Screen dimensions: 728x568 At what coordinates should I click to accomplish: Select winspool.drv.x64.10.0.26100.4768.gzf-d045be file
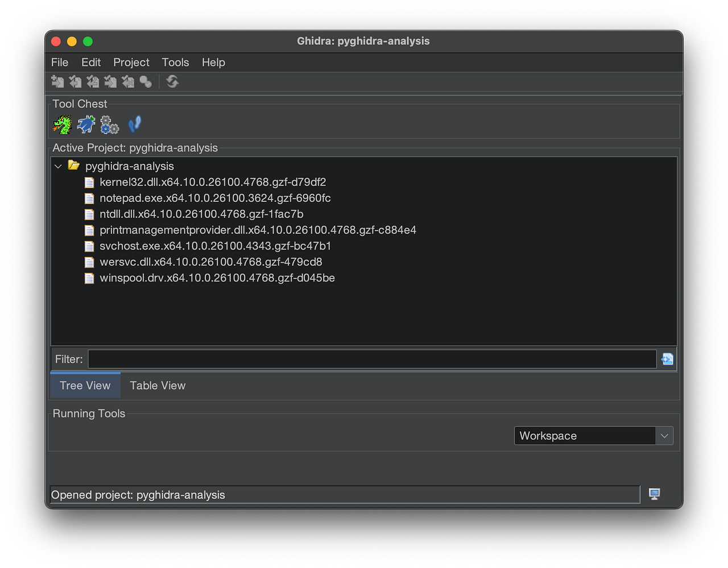coord(217,278)
